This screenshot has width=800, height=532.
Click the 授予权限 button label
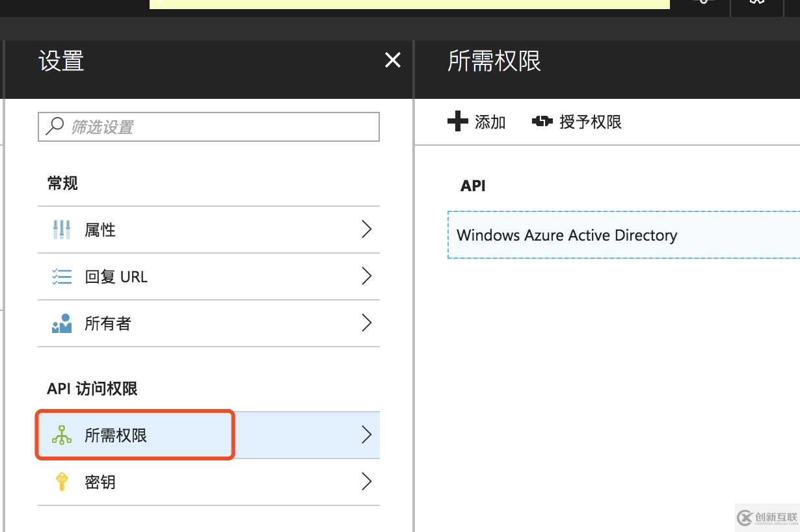click(591, 122)
